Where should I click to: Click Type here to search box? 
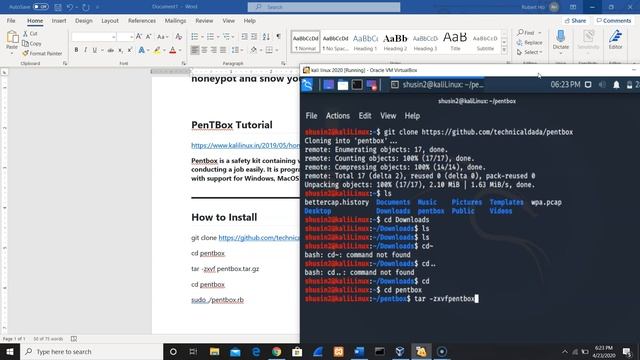pyautogui.click(x=91, y=351)
